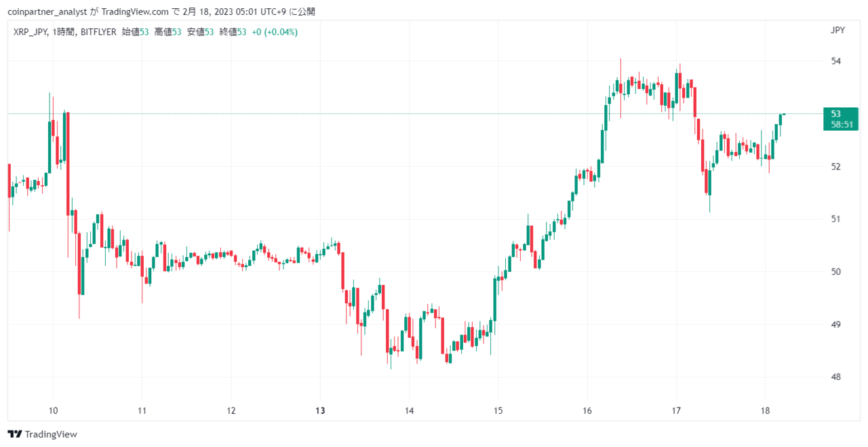Screen dimensions: 868x447
Task: Click the 1時間 timeframe label
Action: point(64,32)
